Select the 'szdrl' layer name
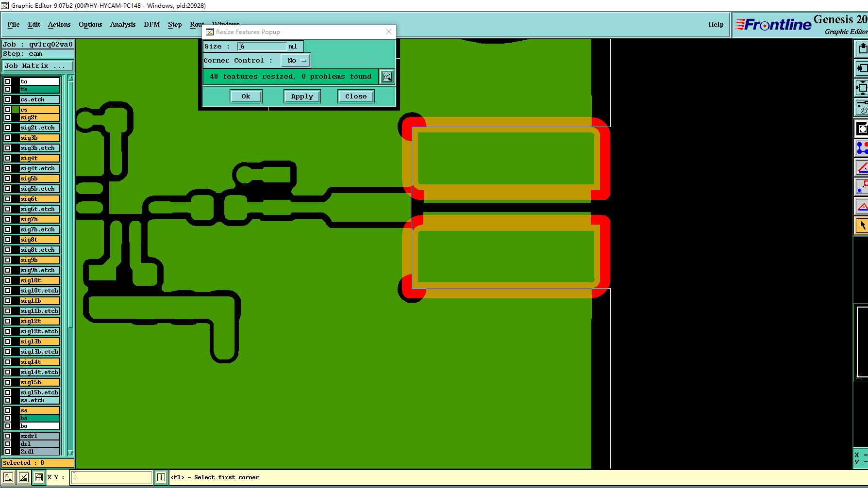The image size is (868, 488). [x=39, y=436]
